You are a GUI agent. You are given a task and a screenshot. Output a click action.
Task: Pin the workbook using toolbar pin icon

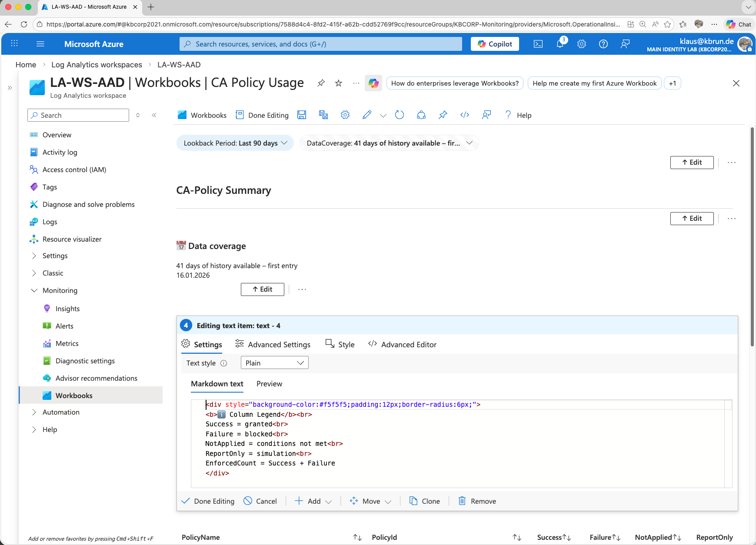[443, 115]
